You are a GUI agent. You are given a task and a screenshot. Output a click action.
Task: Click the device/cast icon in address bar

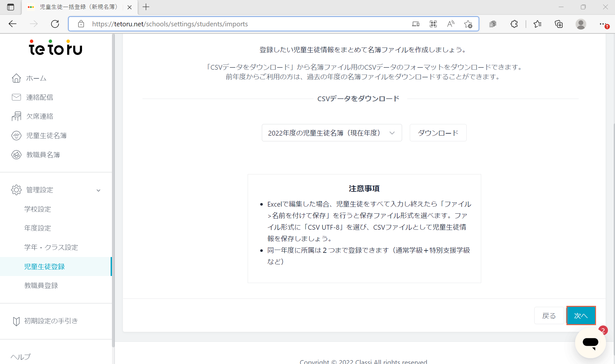(416, 24)
